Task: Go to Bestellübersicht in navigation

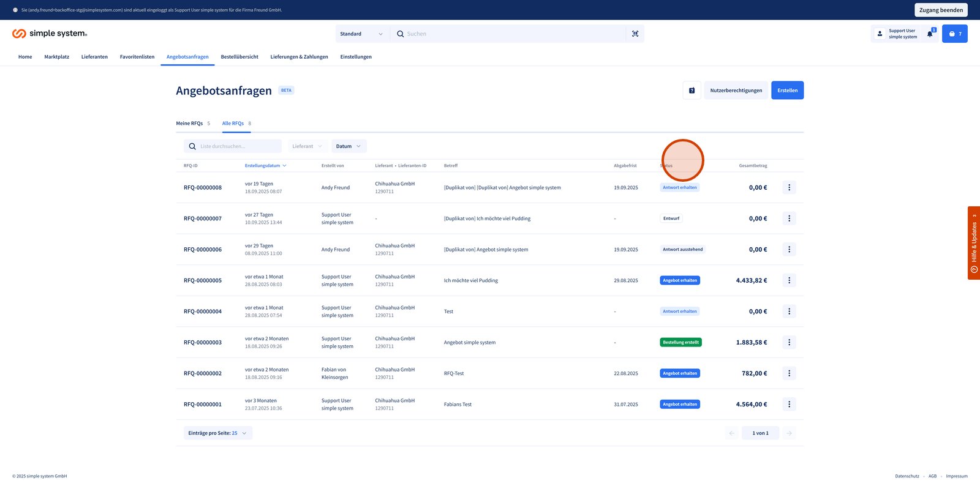Action: coord(239,57)
